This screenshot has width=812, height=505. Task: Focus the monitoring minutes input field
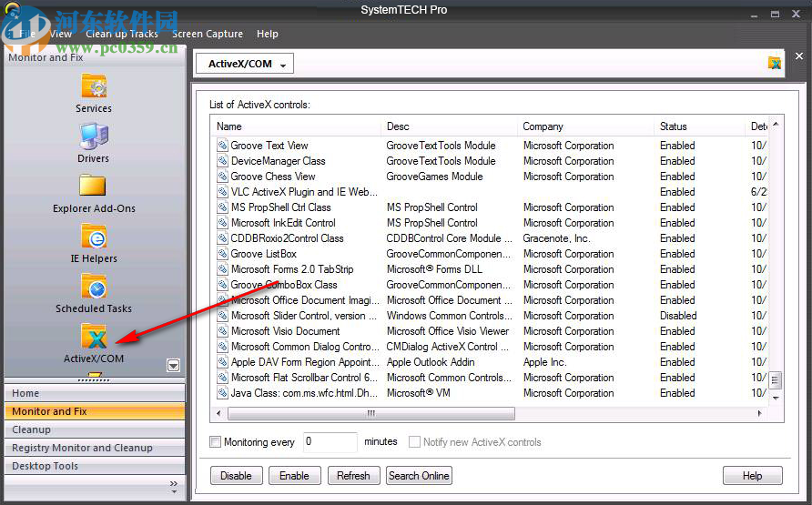point(330,442)
